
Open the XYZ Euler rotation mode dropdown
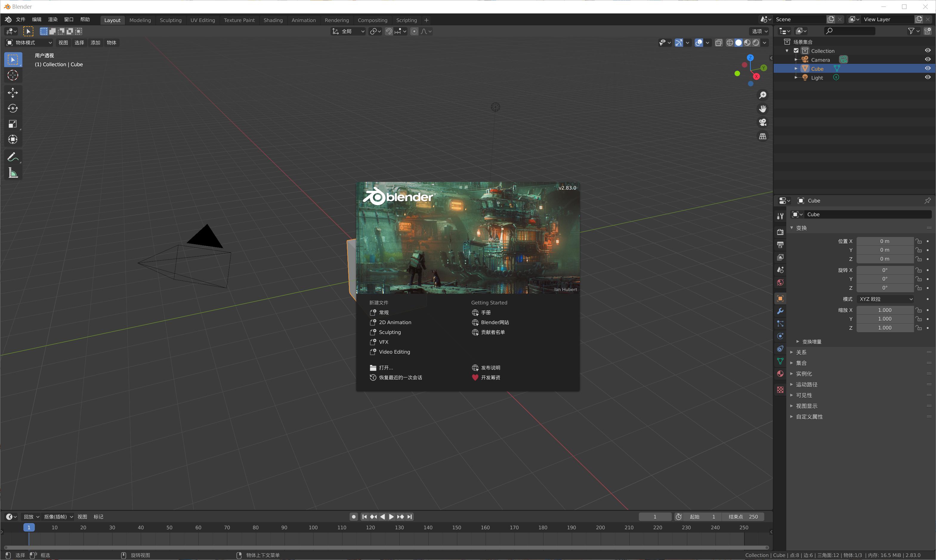(x=885, y=299)
